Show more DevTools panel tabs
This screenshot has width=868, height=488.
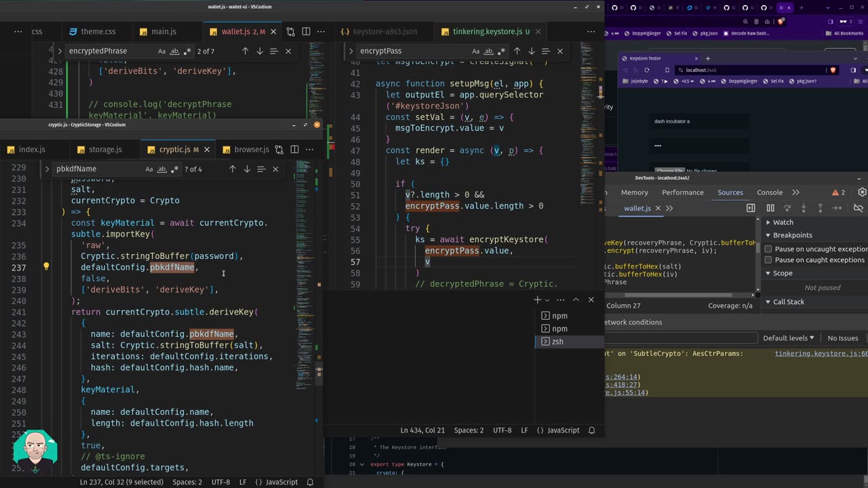click(x=795, y=192)
